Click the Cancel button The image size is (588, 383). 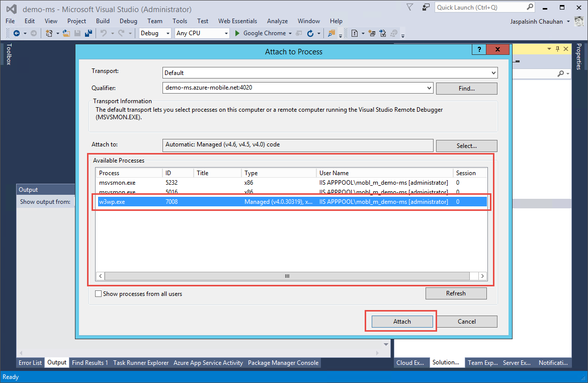(466, 322)
